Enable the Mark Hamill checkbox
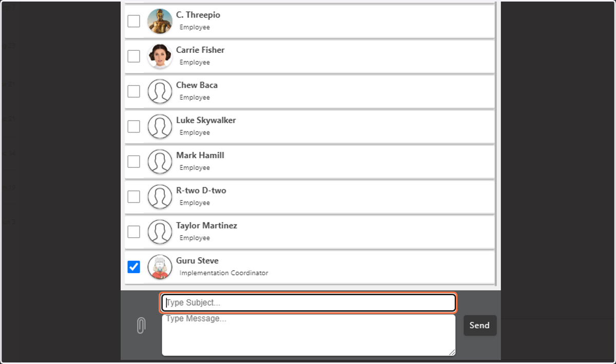Viewport: 616px width, 364px height. (x=133, y=161)
